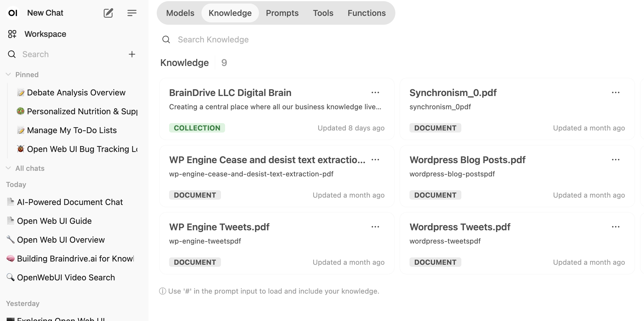
Task: Open the WP Engine Cease and desist document card
Action: click(267, 174)
